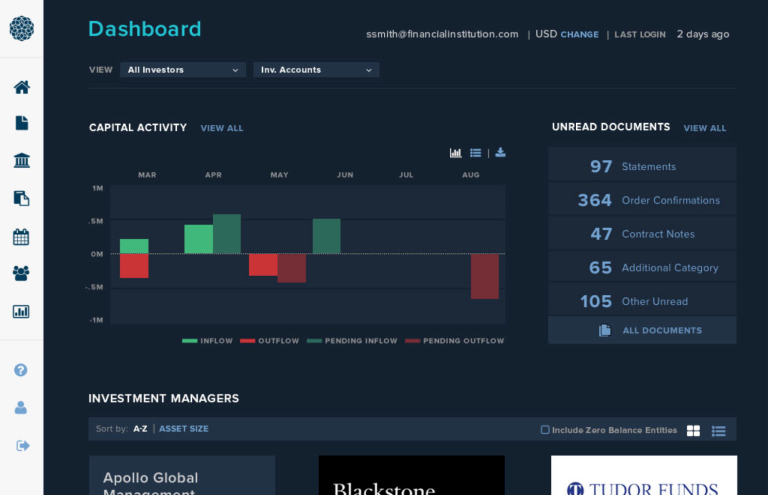Open the calendar sidebar icon
Image resolution: width=768 pixels, height=495 pixels.
(x=21, y=237)
